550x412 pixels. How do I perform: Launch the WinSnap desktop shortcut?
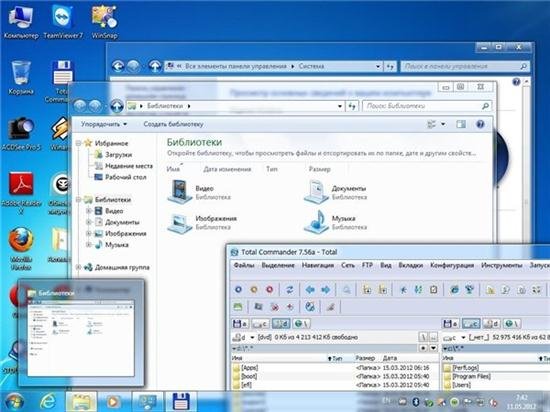[x=104, y=21]
